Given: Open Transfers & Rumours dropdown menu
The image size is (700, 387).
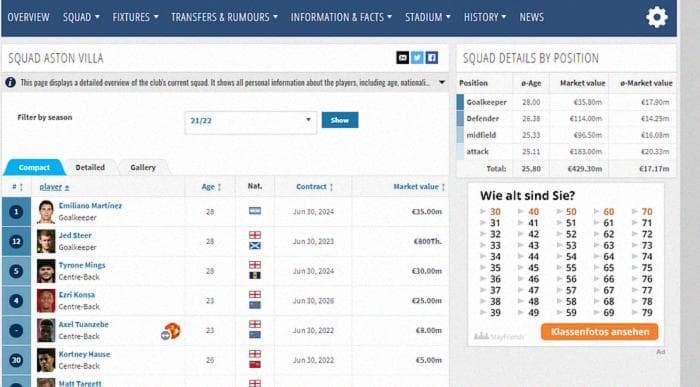Looking at the screenshot, I should tap(224, 17).
